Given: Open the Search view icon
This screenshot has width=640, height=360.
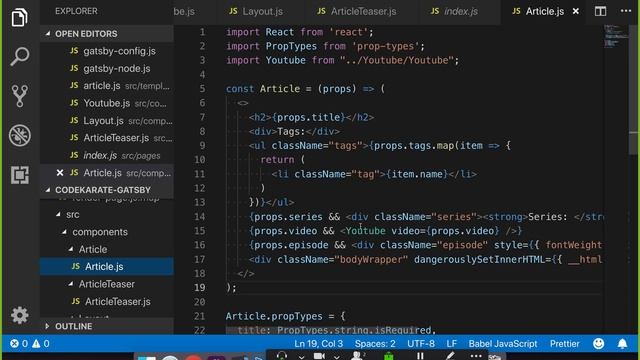Looking at the screenshot, I should click(x=19, y=56).
